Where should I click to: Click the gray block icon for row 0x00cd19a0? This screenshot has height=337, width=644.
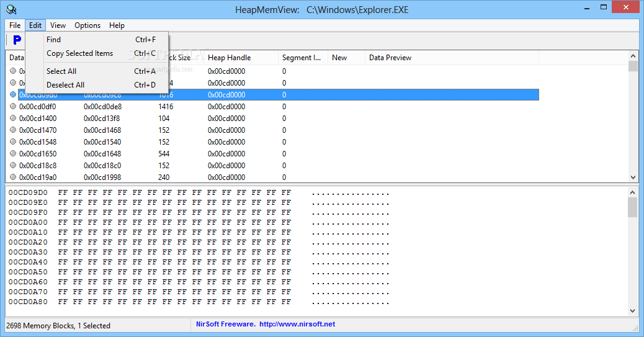pyautogui.click(x=13, y=177)
